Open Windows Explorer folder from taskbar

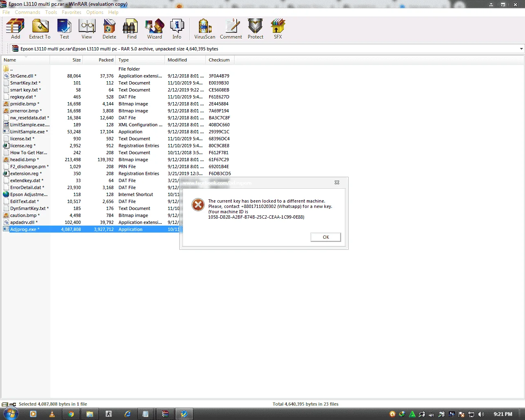(x=90, y=414)
